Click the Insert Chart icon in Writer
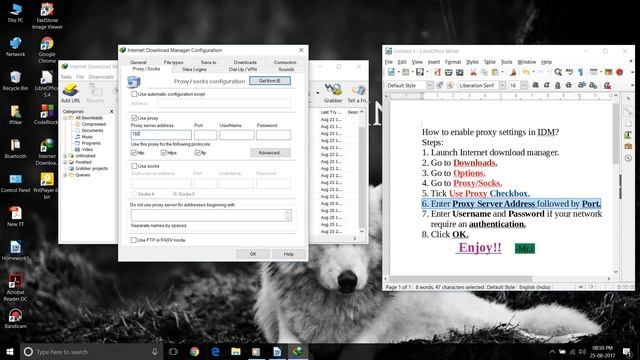640x360 pixels. pyautogui.click(x=620, y=72)
